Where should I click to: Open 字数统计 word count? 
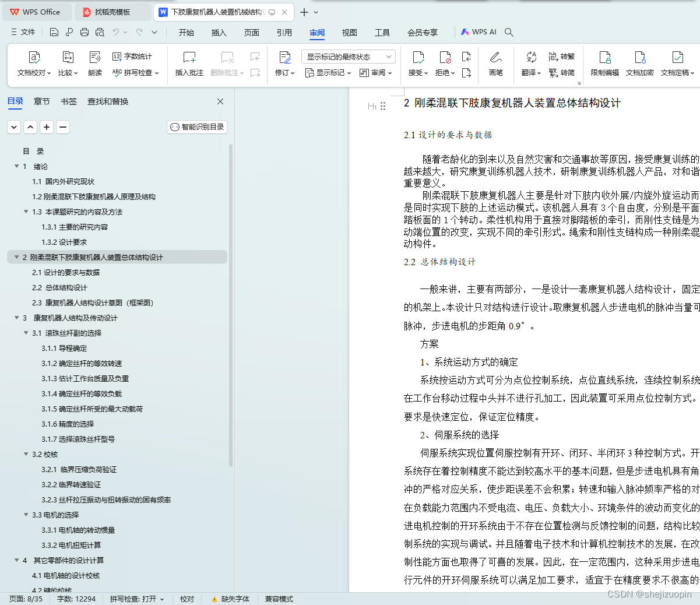(x=132, y=57)
